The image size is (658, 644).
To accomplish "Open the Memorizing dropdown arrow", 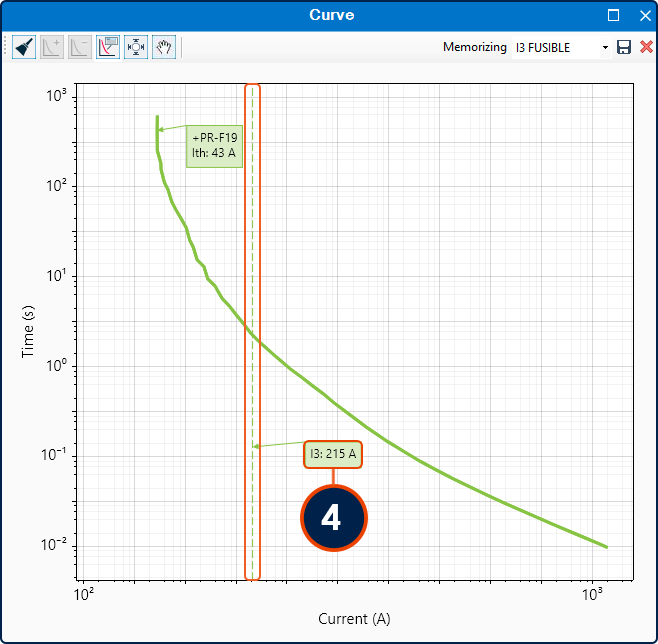I will (x=605, y=47).
